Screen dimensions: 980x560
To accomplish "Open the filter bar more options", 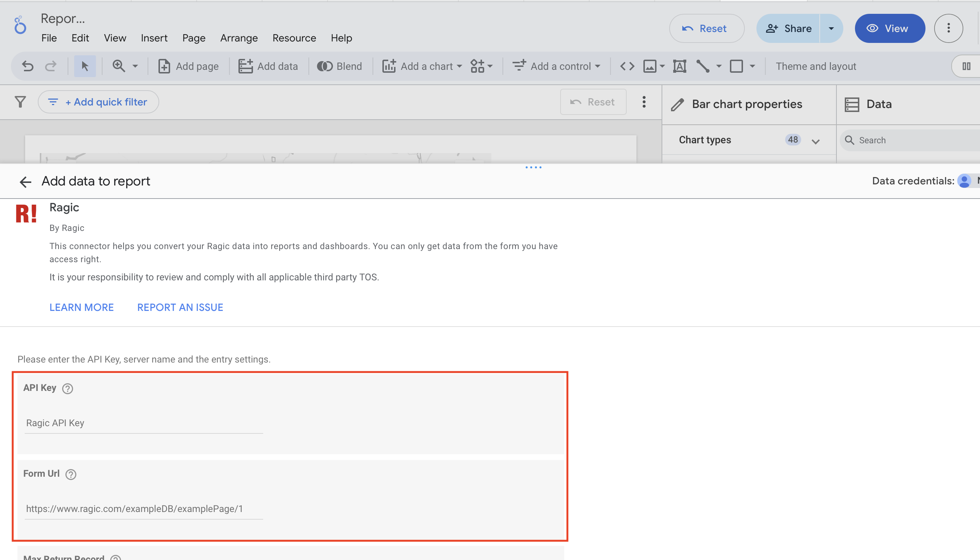I will (x=644, y=102).
